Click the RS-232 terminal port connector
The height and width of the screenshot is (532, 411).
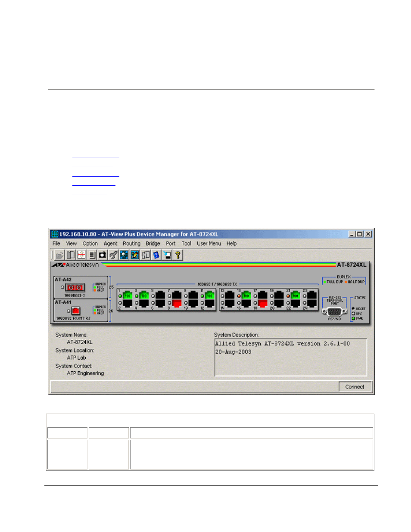click(334, 311)
